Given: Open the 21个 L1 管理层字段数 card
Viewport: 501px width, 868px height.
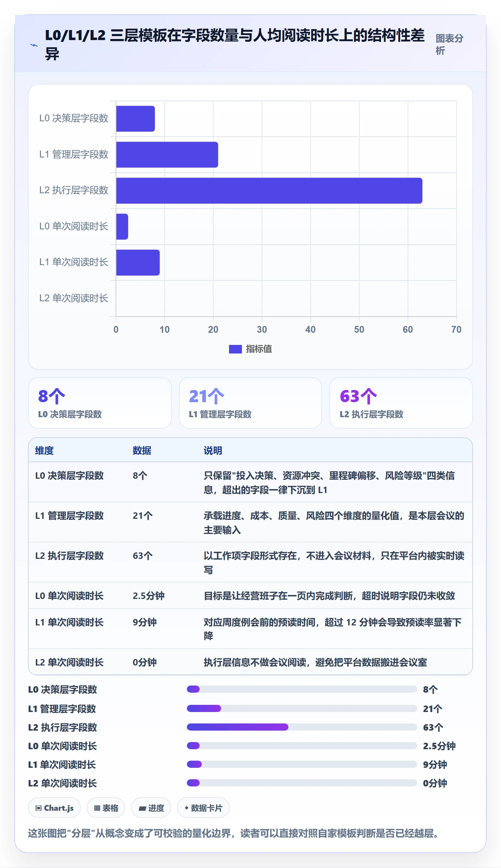Looking at the screenshot, I should [x=250, y=403].
